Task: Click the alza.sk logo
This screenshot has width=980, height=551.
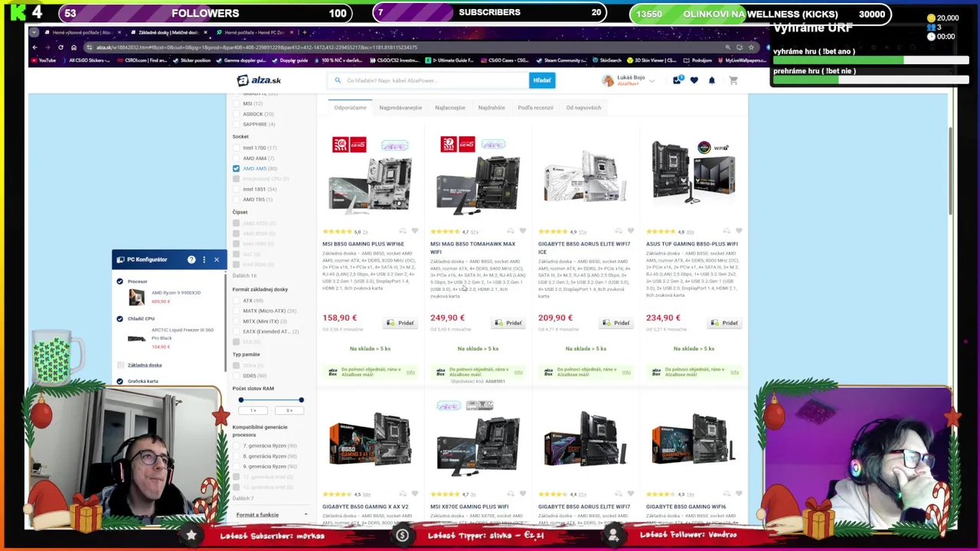Action: click(259, 80)
